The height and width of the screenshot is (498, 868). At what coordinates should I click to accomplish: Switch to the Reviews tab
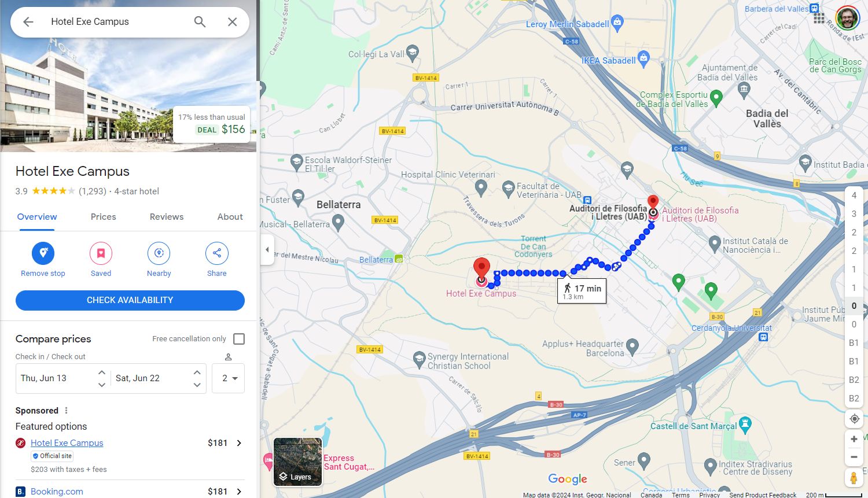pos(167,217)
